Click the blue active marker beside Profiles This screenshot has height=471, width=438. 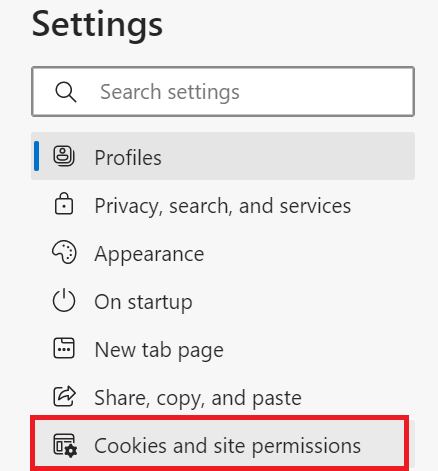pos(36,156)
